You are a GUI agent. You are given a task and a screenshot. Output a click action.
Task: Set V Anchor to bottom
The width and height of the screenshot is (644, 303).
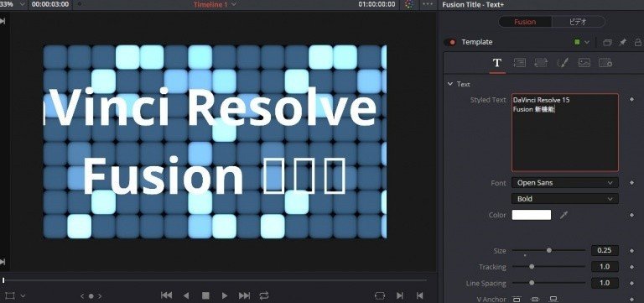pyautogui.click(x=553, y=299)
